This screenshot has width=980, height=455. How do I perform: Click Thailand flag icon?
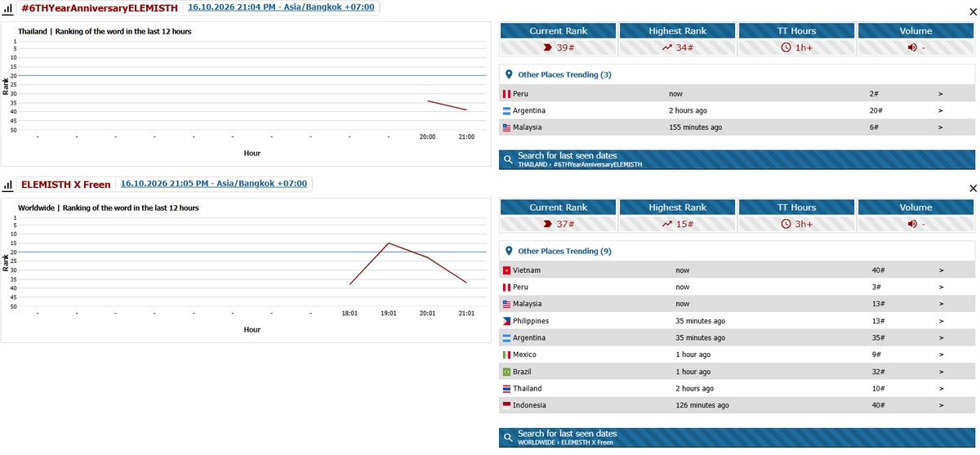pos(506,389)
